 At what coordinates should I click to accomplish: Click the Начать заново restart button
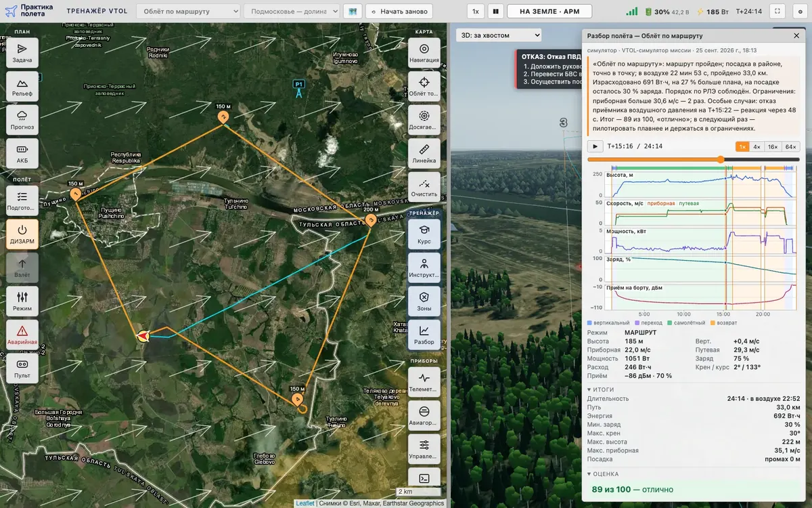(x=399, y=12)
